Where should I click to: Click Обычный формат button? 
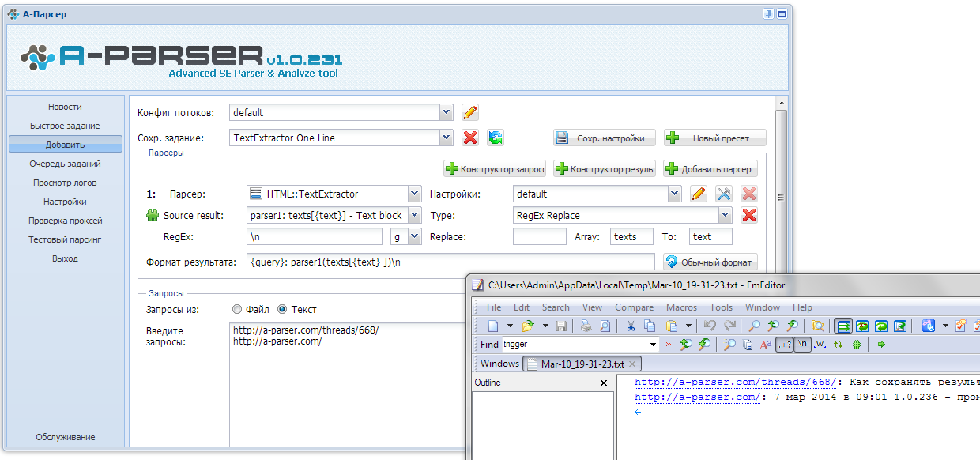[710, 262]
